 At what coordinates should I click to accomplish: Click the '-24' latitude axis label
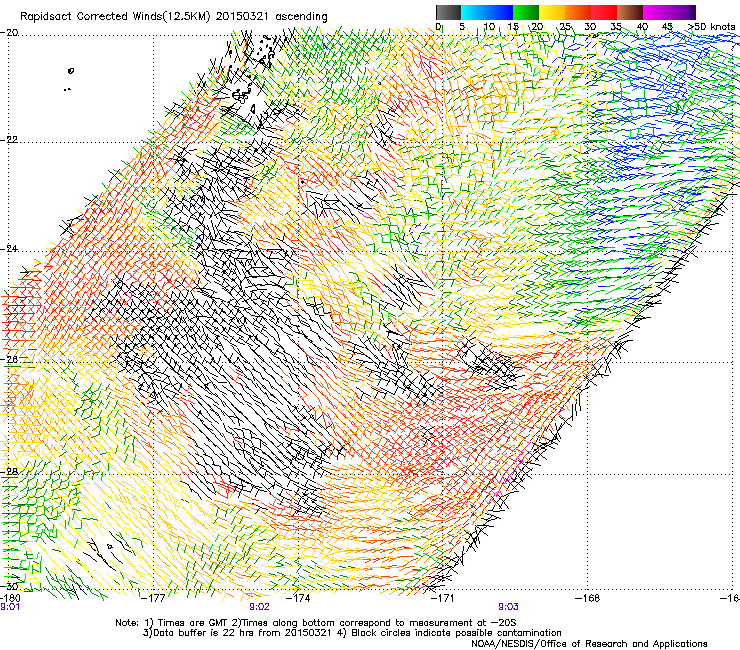tap(9, 249)
